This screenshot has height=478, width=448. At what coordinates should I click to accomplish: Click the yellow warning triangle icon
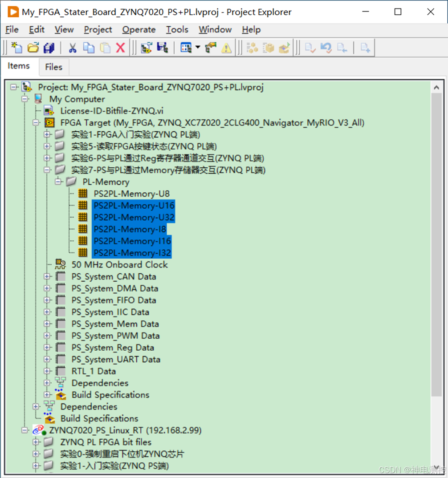[x=226, y=48]
